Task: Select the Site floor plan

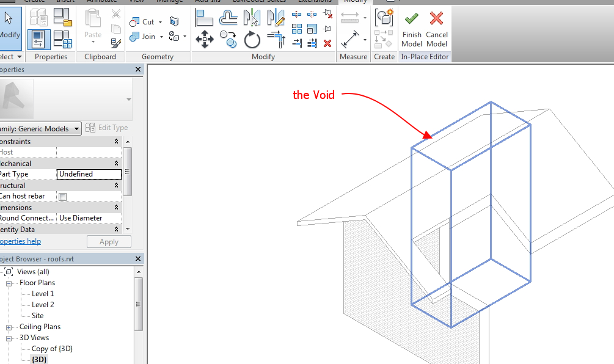Action: click(38, 316)
